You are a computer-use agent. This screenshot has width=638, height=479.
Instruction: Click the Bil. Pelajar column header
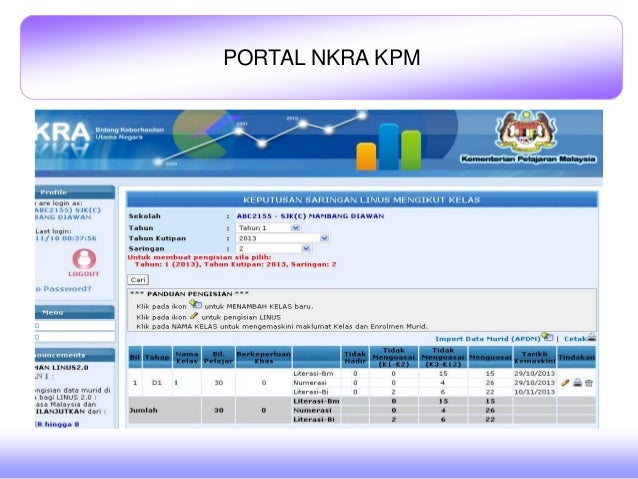point(218,357)
